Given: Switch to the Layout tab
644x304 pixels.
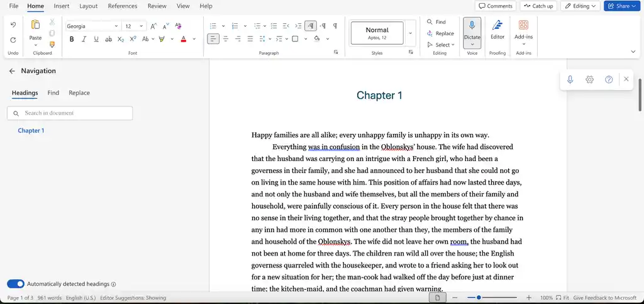Looking at the screenshot, I should click(x=88, y=6).
